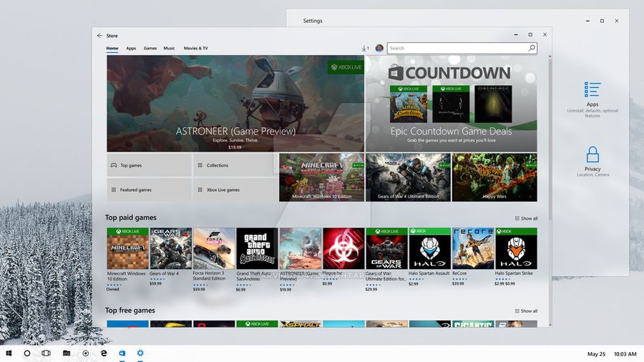Open the Top games tile

point(149,165)
